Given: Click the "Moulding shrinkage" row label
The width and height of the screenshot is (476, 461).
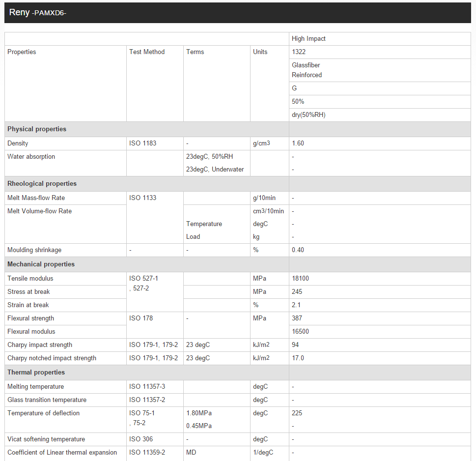Looking at the screenshot, I should coord(34,250).
